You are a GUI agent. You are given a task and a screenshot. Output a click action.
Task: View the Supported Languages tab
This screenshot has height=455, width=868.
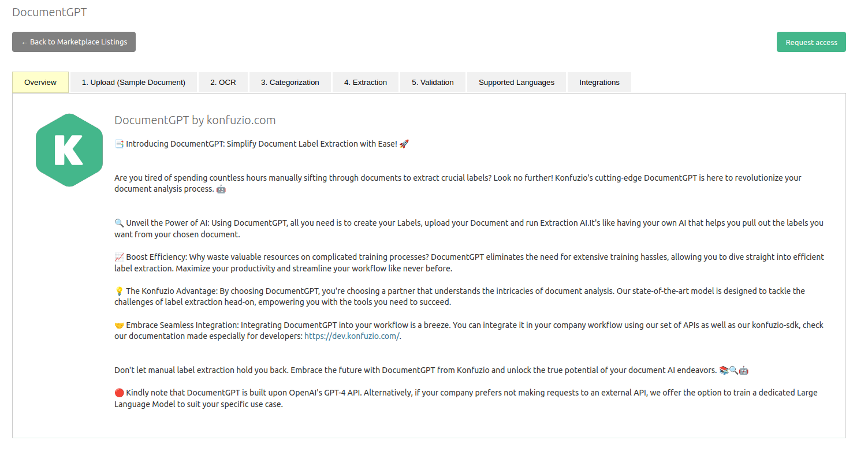[x=516, y=82]
